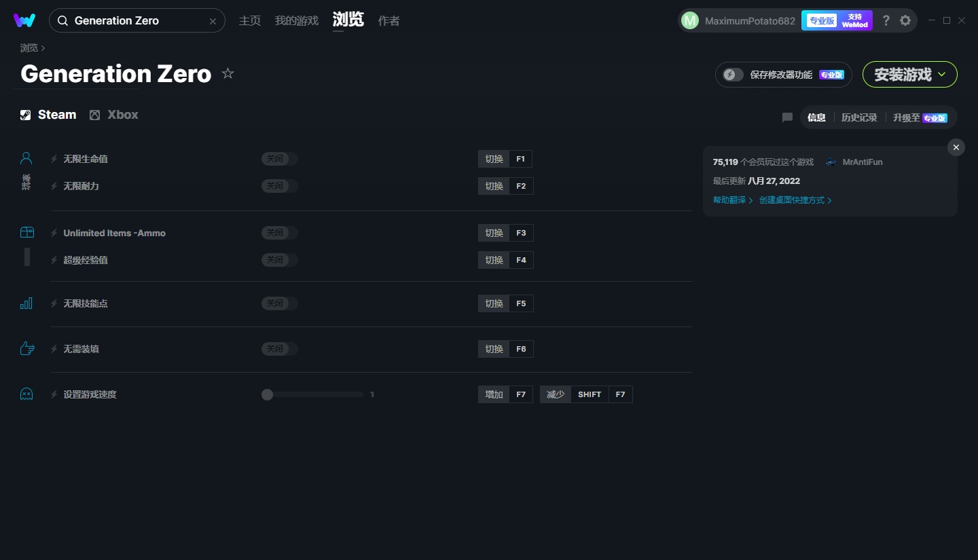Click lightning icon beside 无需装填
This screenshot has height=560, width=978.
point(54,349)
